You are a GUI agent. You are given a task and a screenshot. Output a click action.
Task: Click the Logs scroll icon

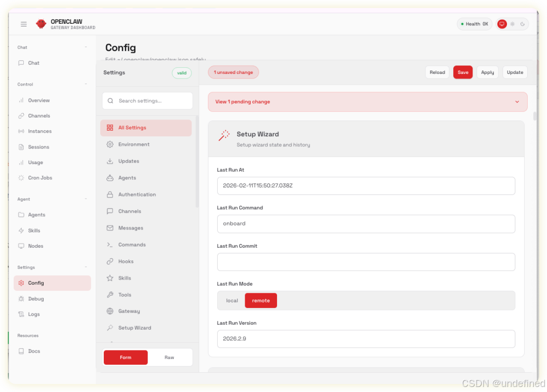click(x=21, y=314)
